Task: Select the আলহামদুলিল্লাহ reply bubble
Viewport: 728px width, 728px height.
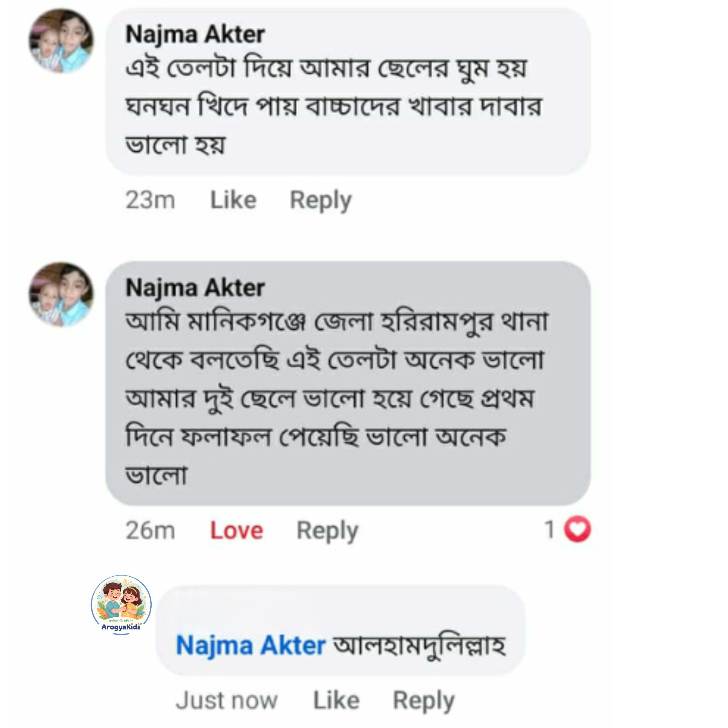Action: click(x=340, y=630)
